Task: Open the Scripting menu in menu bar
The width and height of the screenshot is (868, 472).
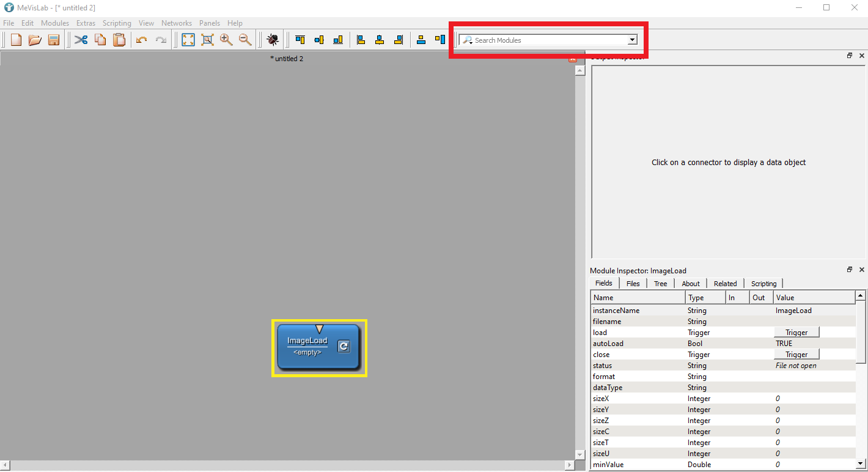Action: (117, 23)
